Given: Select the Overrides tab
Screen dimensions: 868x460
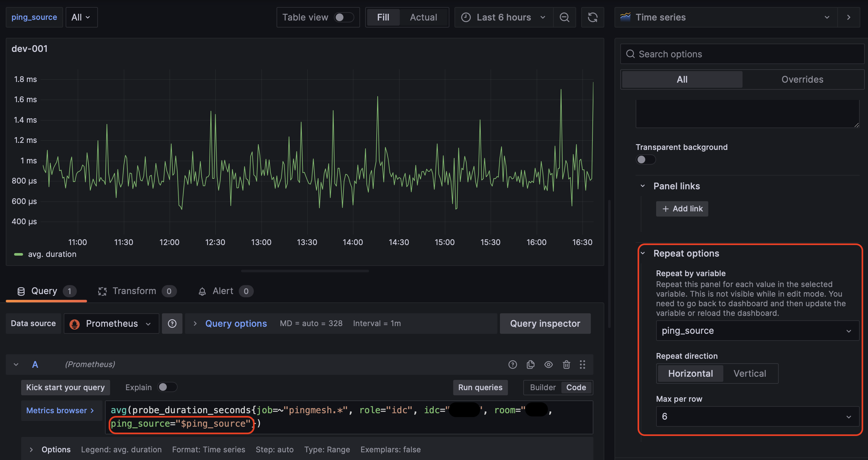Looking at the screenshot, I should click(802, 79).
